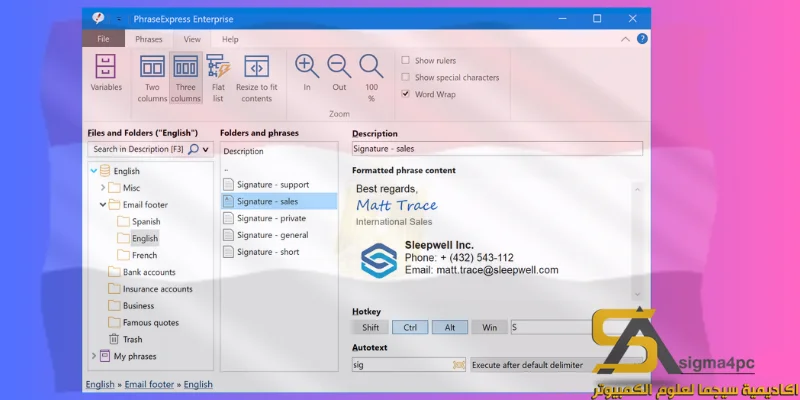Viewport: 800px width, 400px height.
Task: Expand the My phrases node
Action: 94,356
